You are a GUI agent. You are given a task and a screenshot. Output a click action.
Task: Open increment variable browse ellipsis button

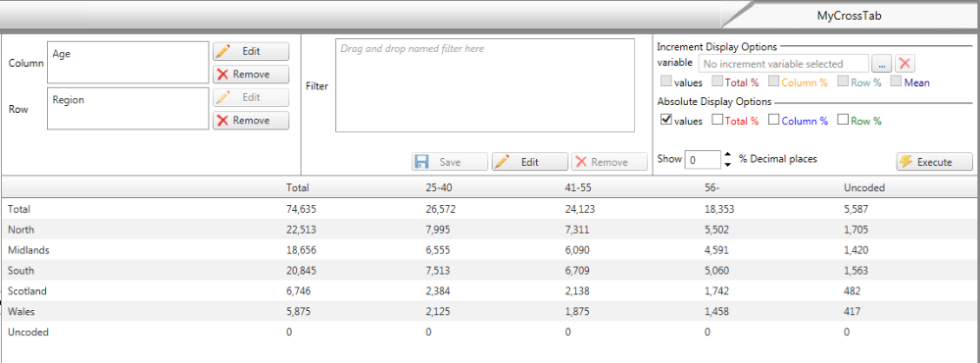881,63
